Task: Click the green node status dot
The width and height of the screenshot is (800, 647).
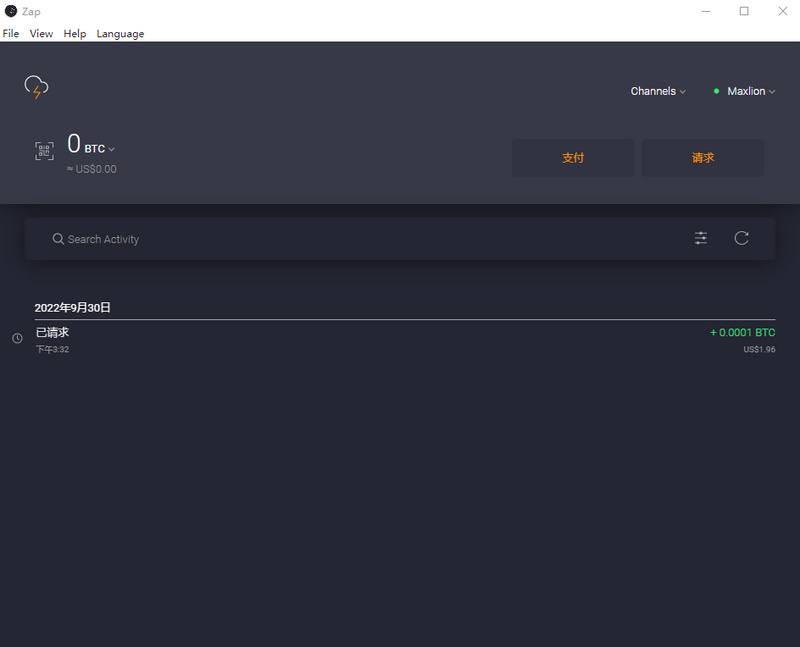Action: tap(716, 91)
